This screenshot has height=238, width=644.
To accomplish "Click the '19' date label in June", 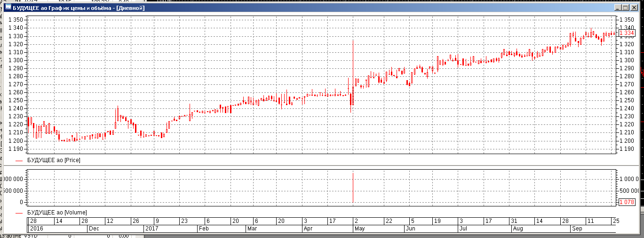I will pos(437,221).
